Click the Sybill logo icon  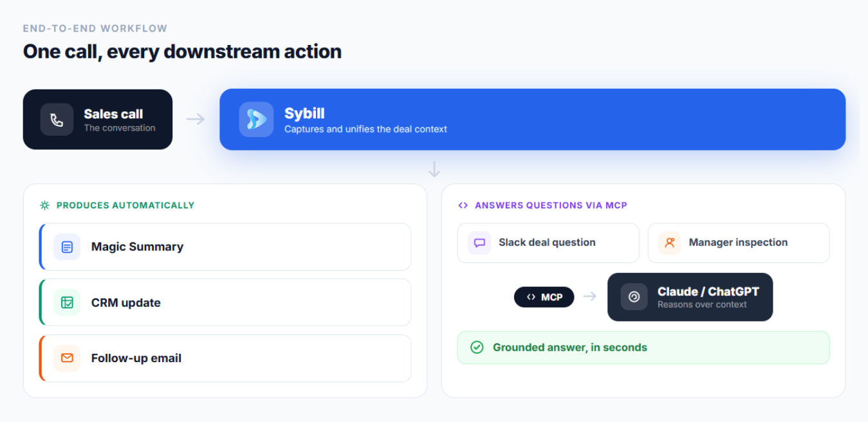click(x=256, y=120)
